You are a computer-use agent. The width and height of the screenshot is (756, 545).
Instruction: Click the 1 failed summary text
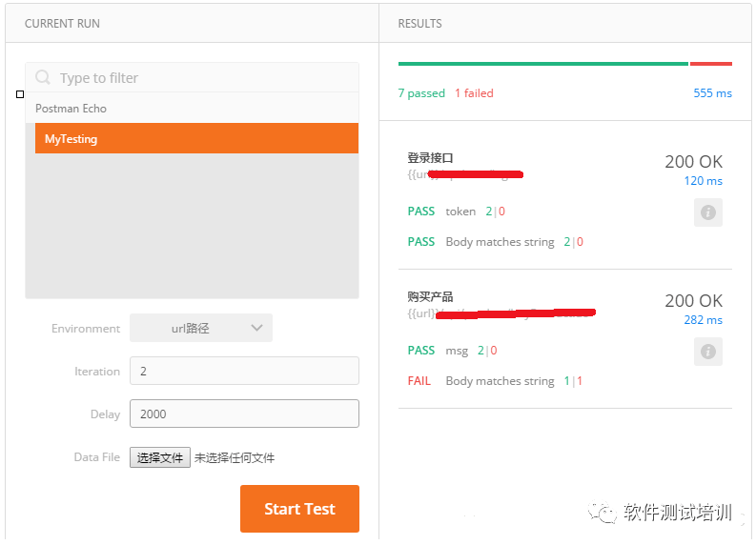pyautogui.click(x=474, y=93)
